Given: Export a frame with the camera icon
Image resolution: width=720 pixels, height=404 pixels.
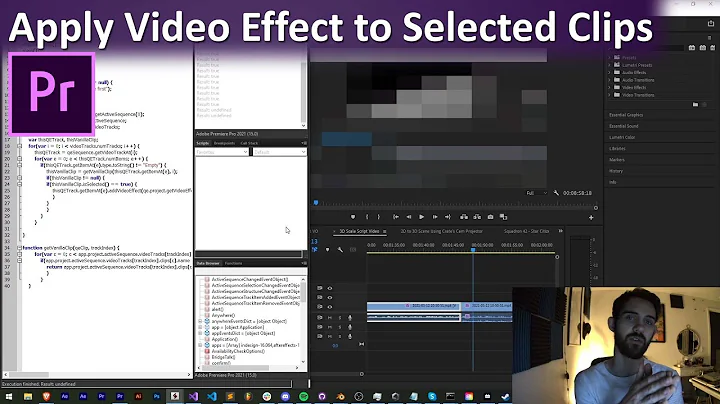Looking at the screenshot, I should tap(490, 217).
